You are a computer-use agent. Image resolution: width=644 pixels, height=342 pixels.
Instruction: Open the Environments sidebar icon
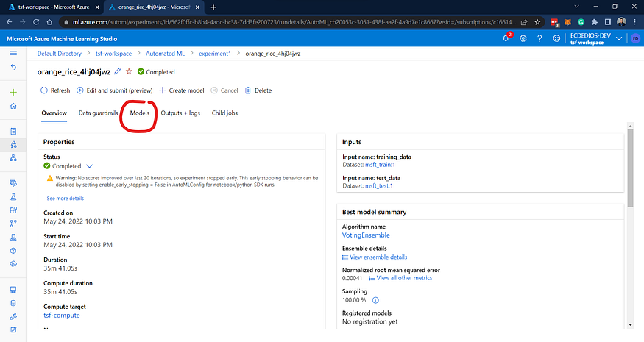[13, 237]
